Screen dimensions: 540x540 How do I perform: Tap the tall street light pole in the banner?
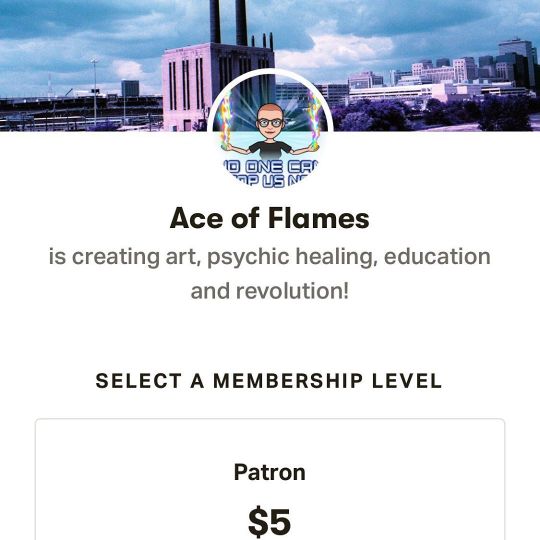click(x=94, y=92)
